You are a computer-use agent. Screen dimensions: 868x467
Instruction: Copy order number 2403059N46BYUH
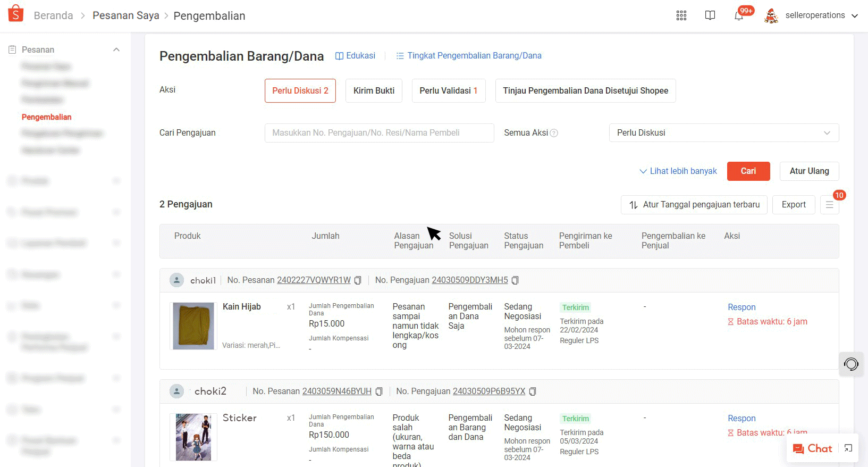(x=379, y=391)
